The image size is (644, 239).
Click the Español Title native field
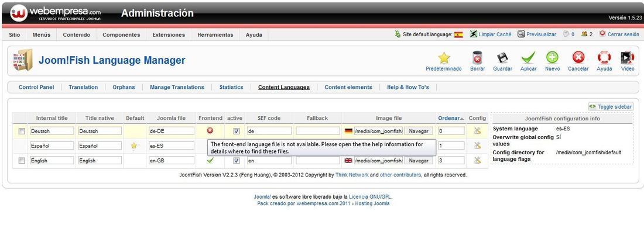pyautogui.click(x=100, y=146)
